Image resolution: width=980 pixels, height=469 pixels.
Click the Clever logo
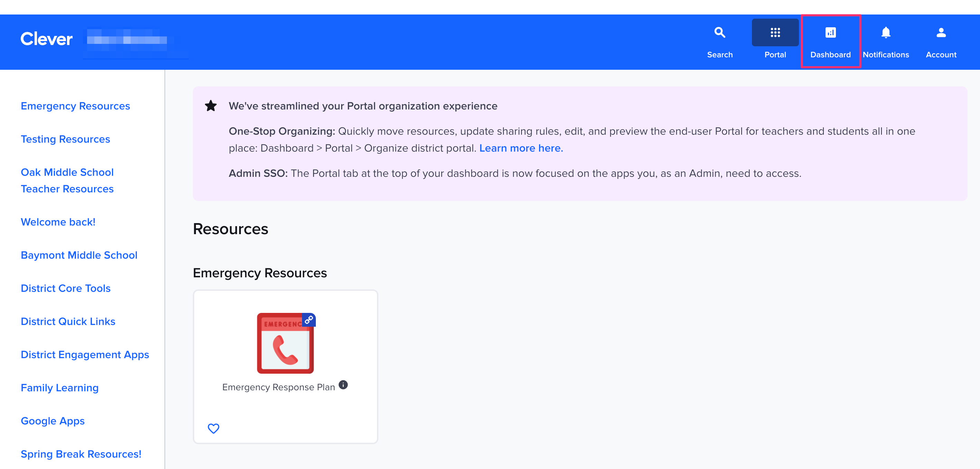[x=46, y=39]
